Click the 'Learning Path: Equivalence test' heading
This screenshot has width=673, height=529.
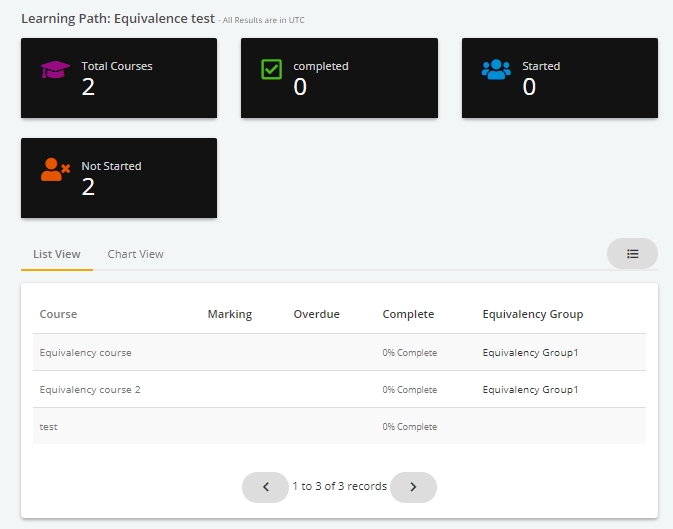click(x=118, y=18)
